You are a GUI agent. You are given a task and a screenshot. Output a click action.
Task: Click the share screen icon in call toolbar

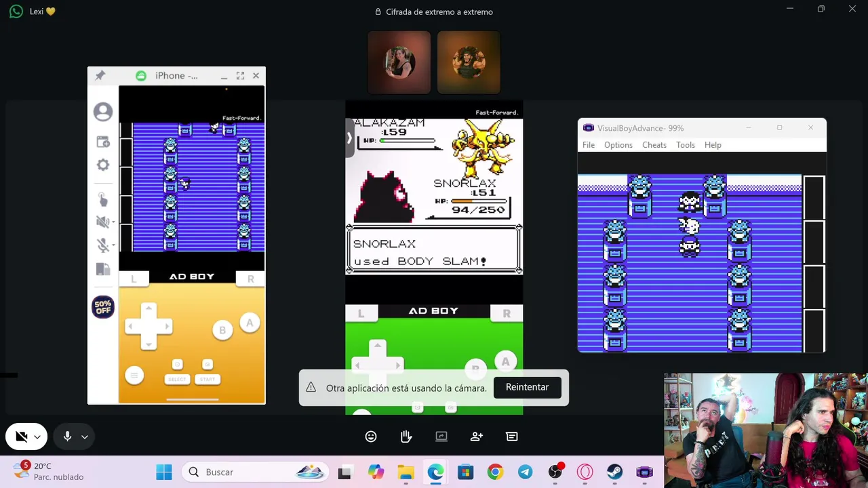point(441,437)
